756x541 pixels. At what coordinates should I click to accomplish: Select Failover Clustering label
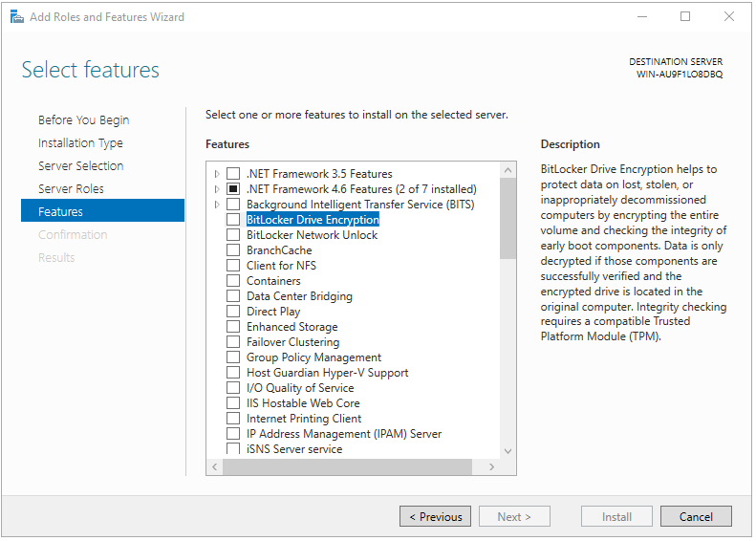click(x=293, y=342)
